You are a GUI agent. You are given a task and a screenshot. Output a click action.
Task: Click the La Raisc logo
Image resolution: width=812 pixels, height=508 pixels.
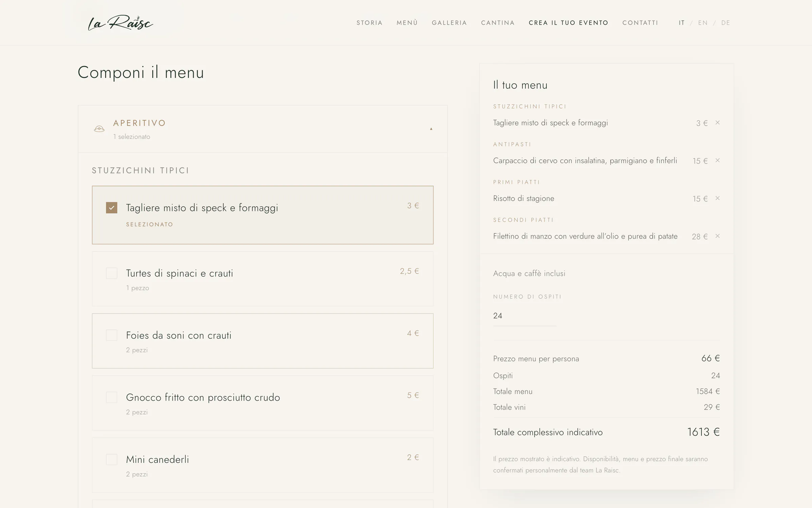(120, 23)
